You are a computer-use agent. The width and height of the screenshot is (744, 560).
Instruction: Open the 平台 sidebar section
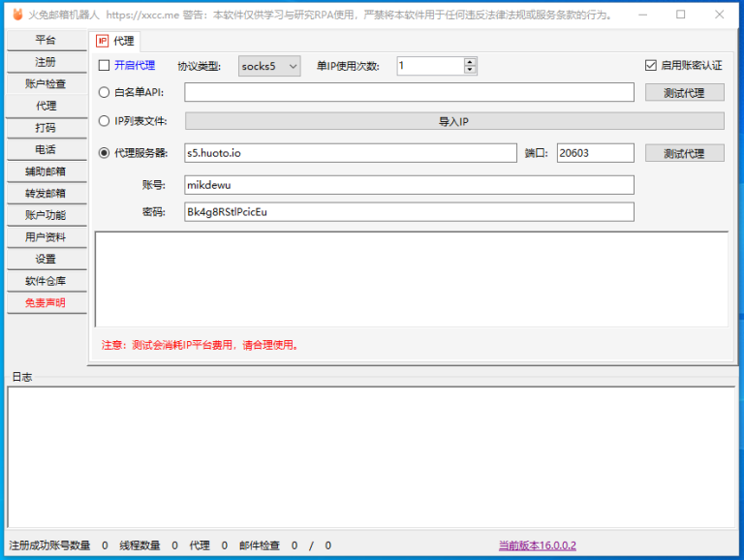click(46, 40)
